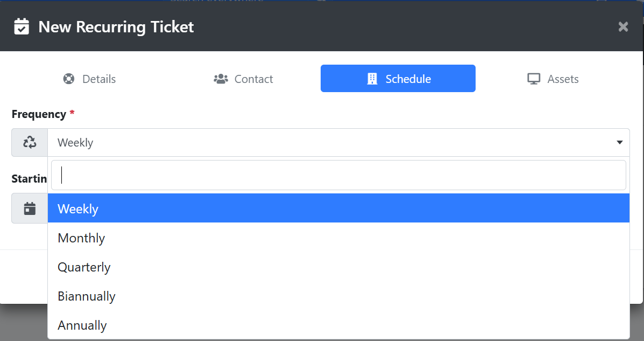
Task: Click the monitor icon beside Assets
Action: tap(533, 79)
